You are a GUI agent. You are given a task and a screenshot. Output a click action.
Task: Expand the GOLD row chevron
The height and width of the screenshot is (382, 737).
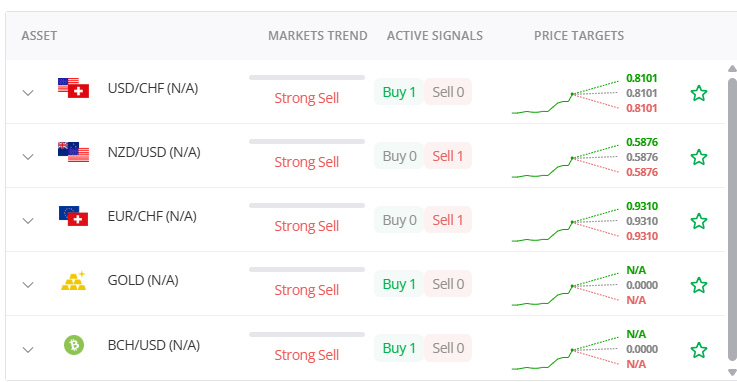28,285
